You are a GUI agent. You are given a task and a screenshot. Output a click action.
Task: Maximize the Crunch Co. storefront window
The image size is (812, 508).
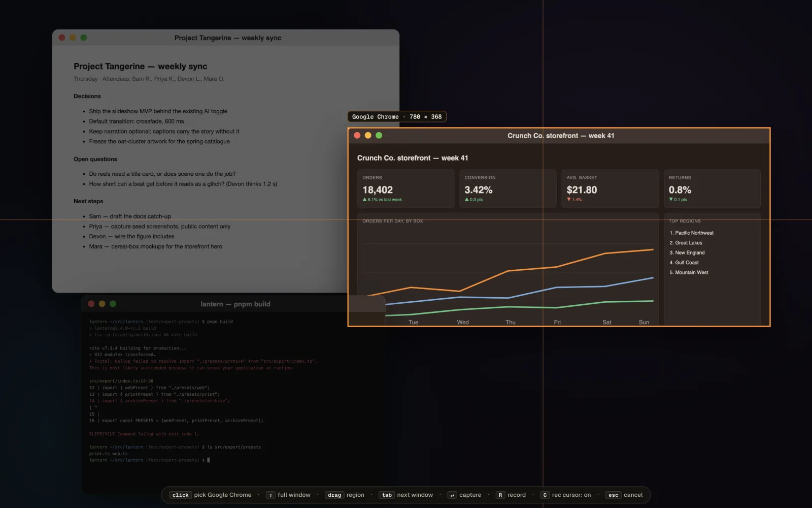pos(379,136)
